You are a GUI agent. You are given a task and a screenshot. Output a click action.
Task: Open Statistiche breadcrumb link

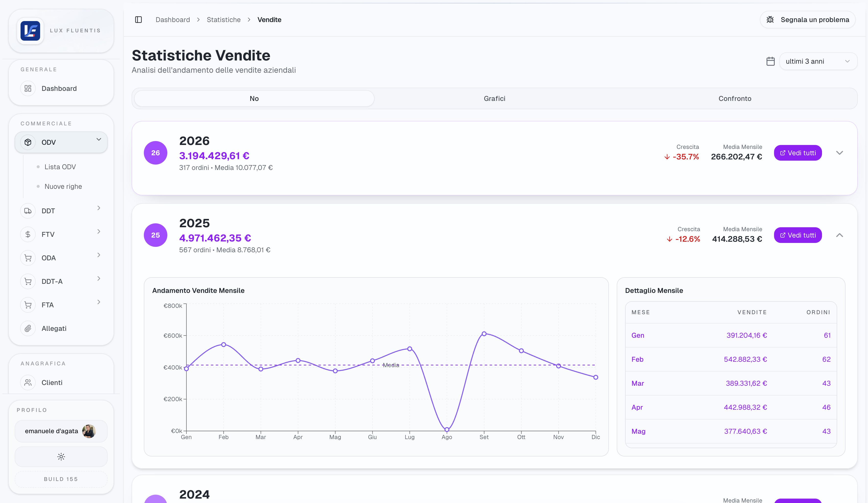tap(224, 20)
